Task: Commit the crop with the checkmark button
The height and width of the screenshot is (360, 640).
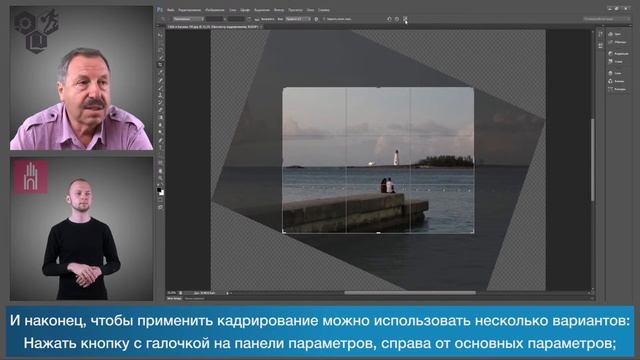Action: pyautogui.click(x=404, y=19)
